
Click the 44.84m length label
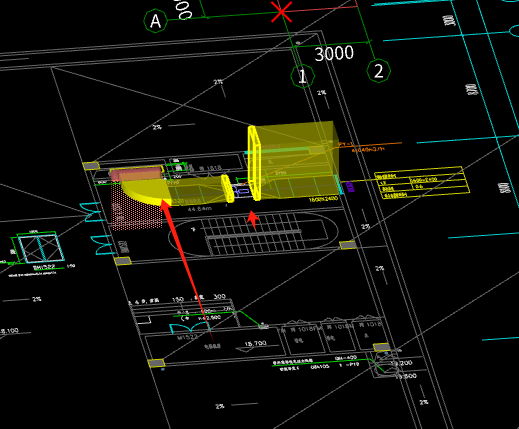click(x=200, y=209)
